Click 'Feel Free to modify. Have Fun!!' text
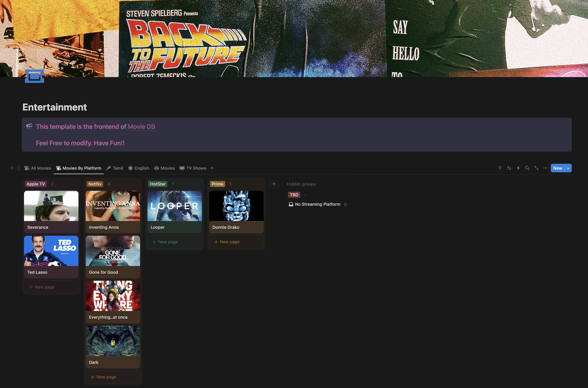Viewport: 588px width, 388px height. [x=80, y=143]
